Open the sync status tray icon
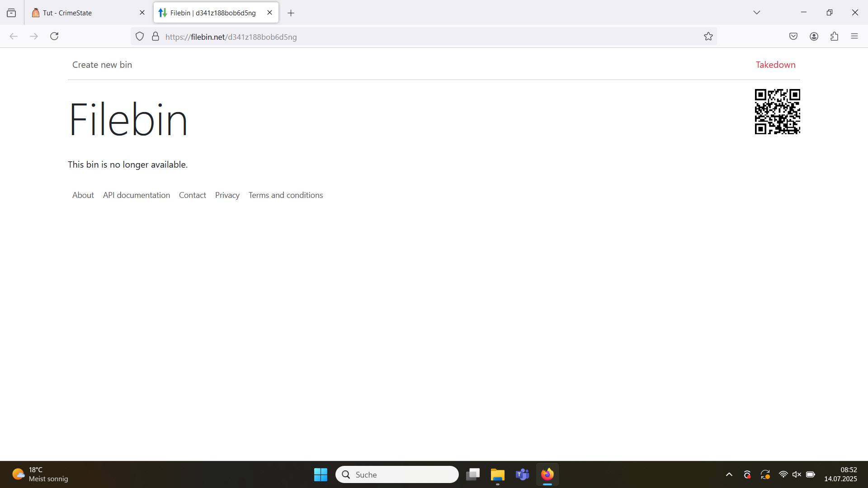 click(x=765, y=474)
